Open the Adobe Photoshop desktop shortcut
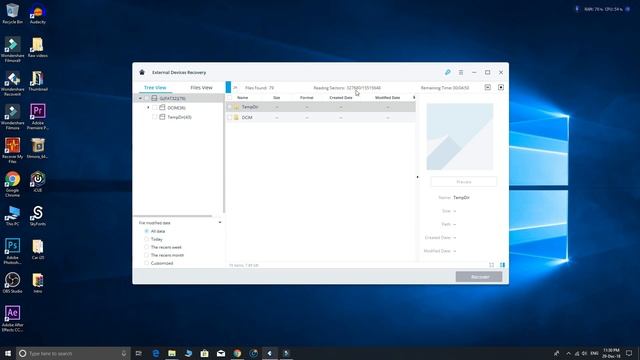The height and width of the screenshot is (360, 640). click(12, 251)
